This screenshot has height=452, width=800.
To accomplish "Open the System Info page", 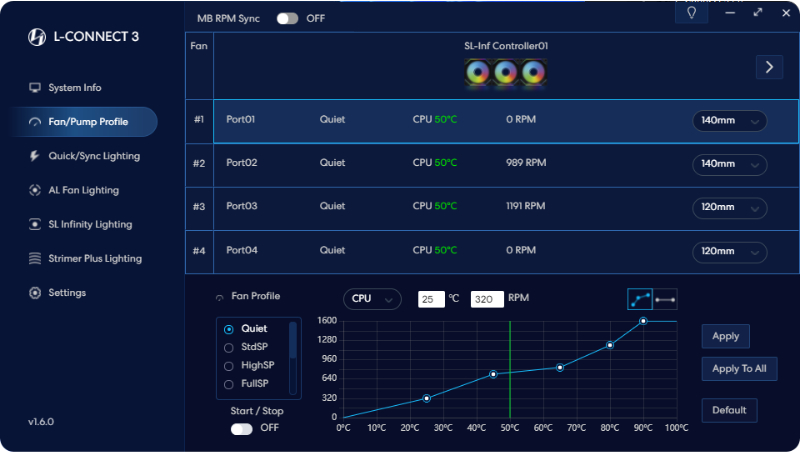I will pyautogui.click(x=74, y=88).
